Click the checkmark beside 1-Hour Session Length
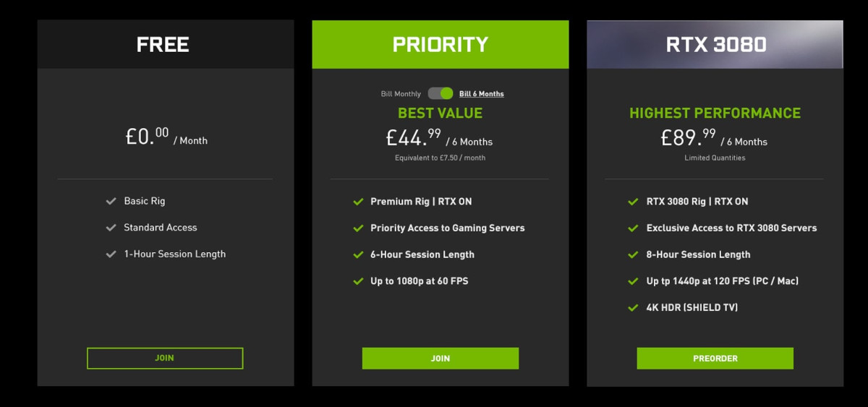Image resolution: width=868 pixels, height=407 pixels. (x=111, y=254)
